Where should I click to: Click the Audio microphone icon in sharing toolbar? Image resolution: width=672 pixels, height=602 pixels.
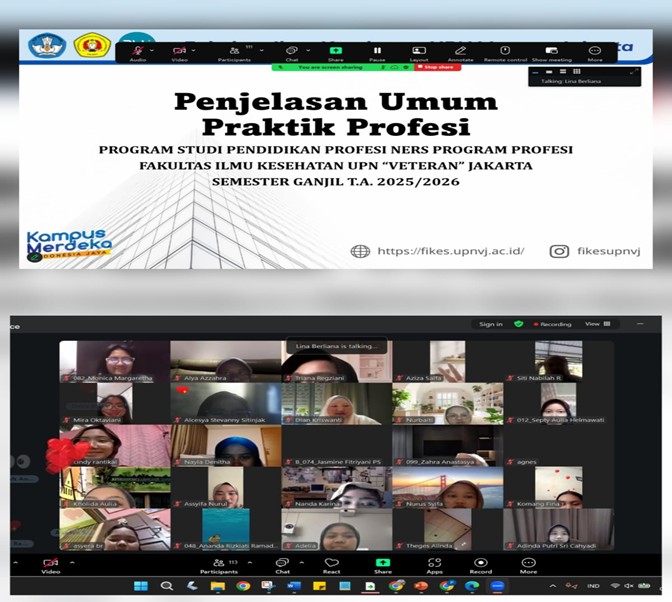click(x=137, y=50)
